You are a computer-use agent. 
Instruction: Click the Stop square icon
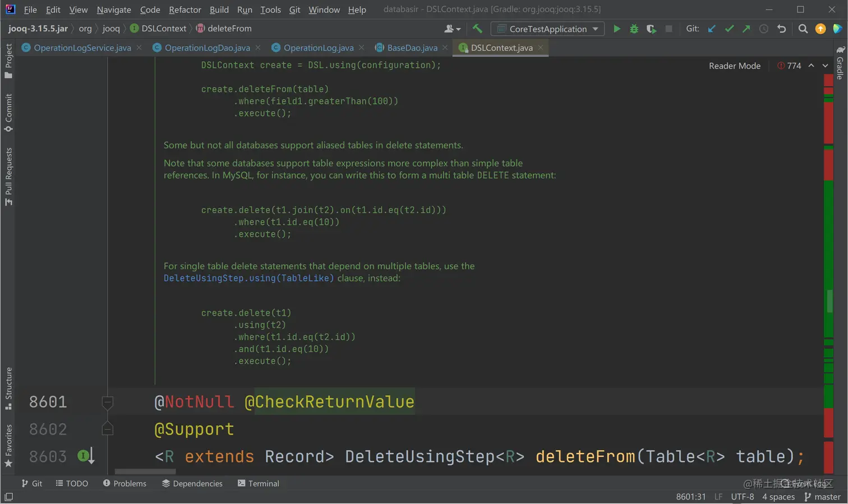click(x=669, y=29)
